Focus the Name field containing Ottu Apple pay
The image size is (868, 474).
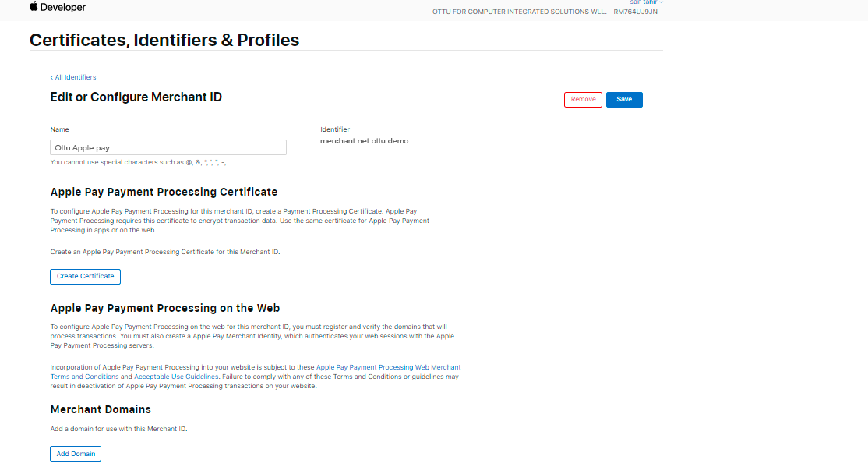pos(168,147)
